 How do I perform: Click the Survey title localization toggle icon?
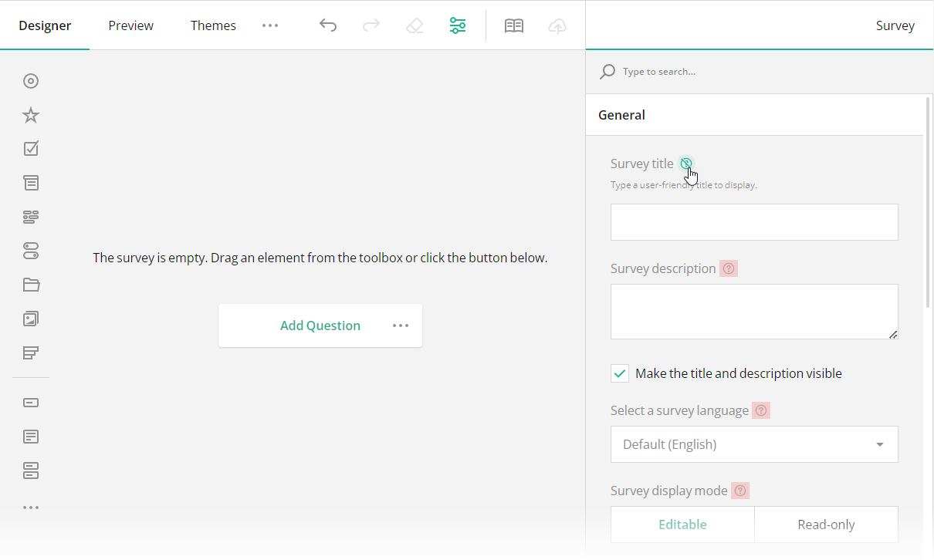(687, 163)
